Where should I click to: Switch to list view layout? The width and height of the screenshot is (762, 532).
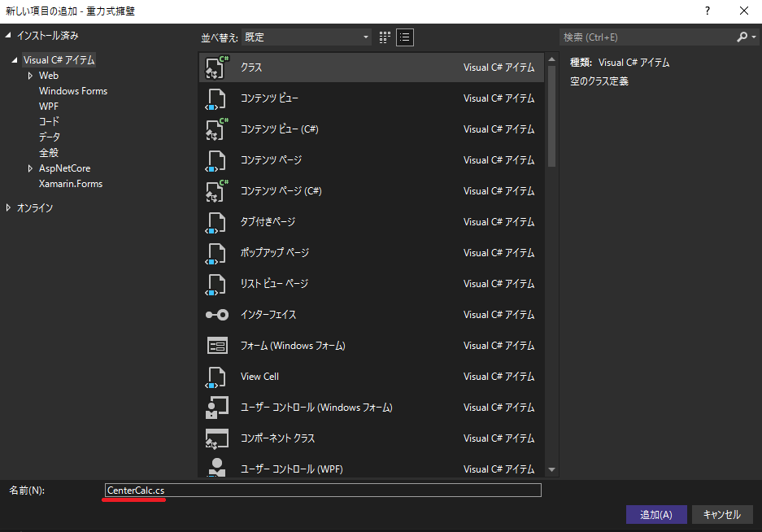coord(405,37)
